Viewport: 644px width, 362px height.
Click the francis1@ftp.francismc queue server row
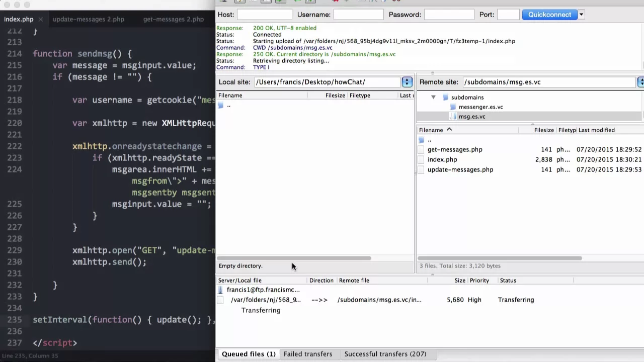[x=263, y=290]
